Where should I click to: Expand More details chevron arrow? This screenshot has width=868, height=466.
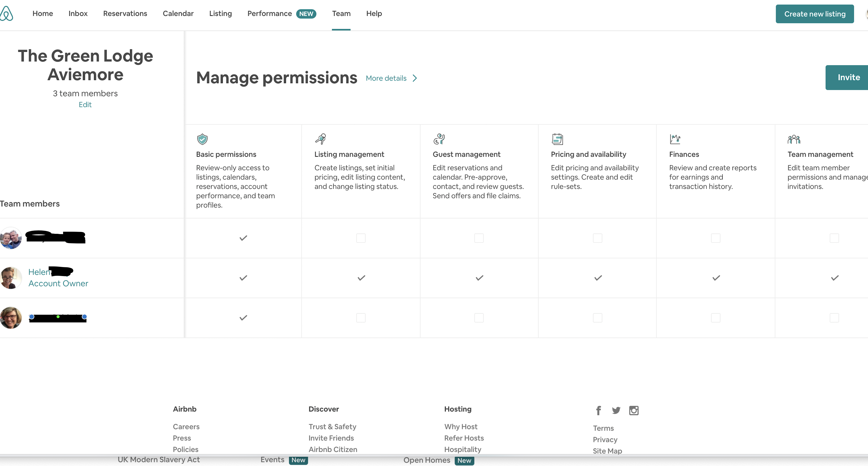415,78
